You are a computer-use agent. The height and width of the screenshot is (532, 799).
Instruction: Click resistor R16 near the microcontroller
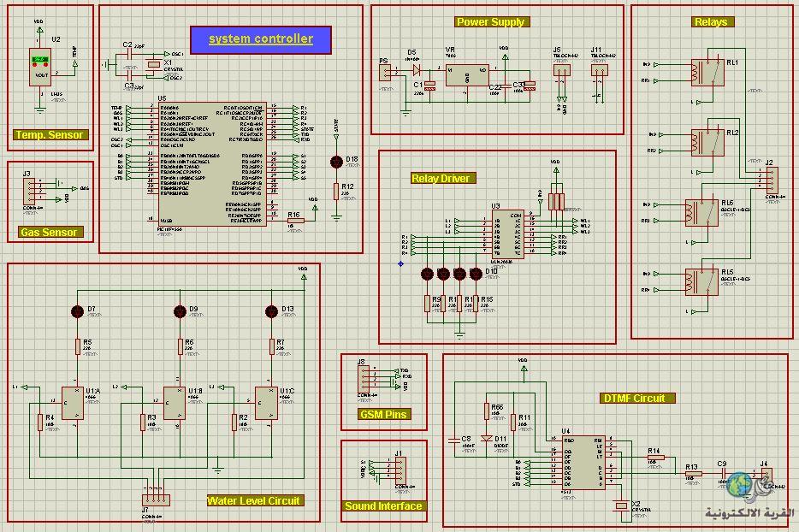[x=295, y=221]
